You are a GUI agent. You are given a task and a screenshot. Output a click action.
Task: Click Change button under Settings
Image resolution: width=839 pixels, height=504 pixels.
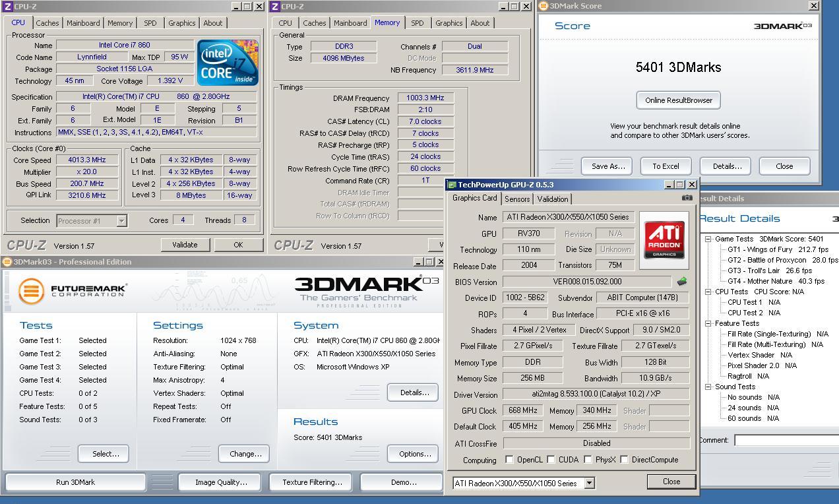pyautogui.click(x=245, y=454)
